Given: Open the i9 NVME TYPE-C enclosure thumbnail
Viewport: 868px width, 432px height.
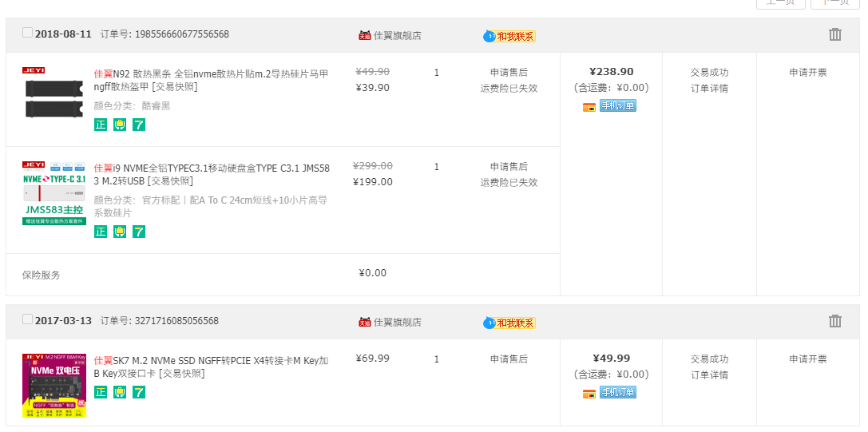Looking at the screenshot, I should coord(54,192).
